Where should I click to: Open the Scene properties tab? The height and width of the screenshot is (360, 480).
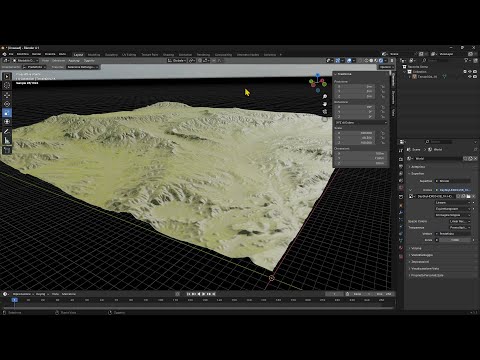(x=401, y=181)
